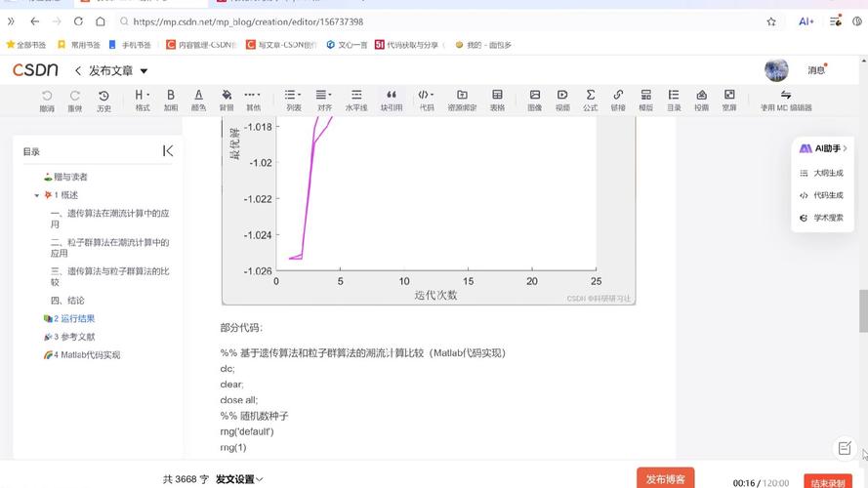Click the browser back arrow
868x488 pixels.
[35, 21]
